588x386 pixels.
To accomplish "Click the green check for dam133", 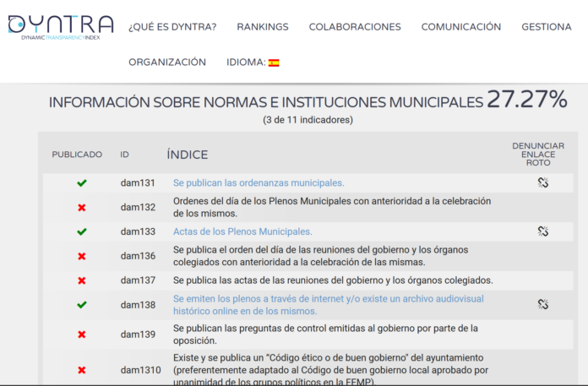I will click(82, 231).
